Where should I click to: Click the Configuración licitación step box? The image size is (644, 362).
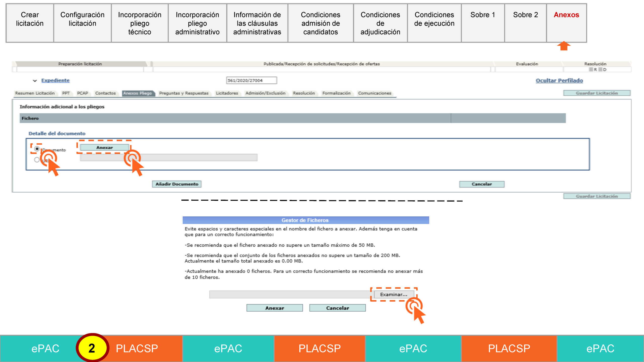pyautogui.click(x=83, y=23)
